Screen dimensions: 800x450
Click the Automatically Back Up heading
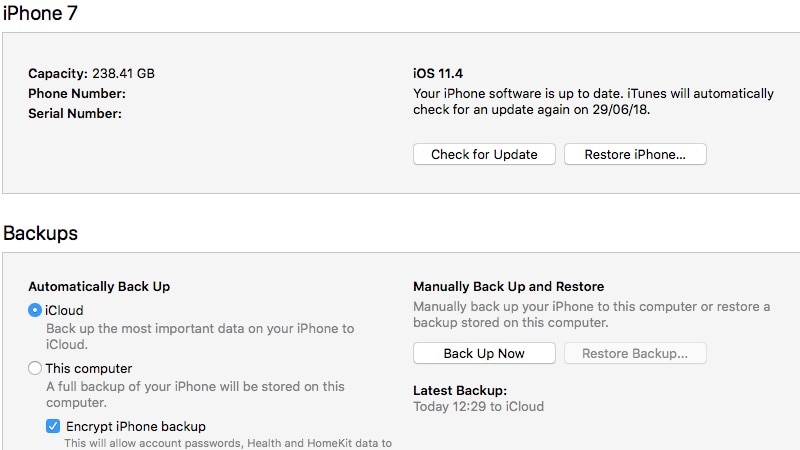pyautogui.click(x=99, y=286)
